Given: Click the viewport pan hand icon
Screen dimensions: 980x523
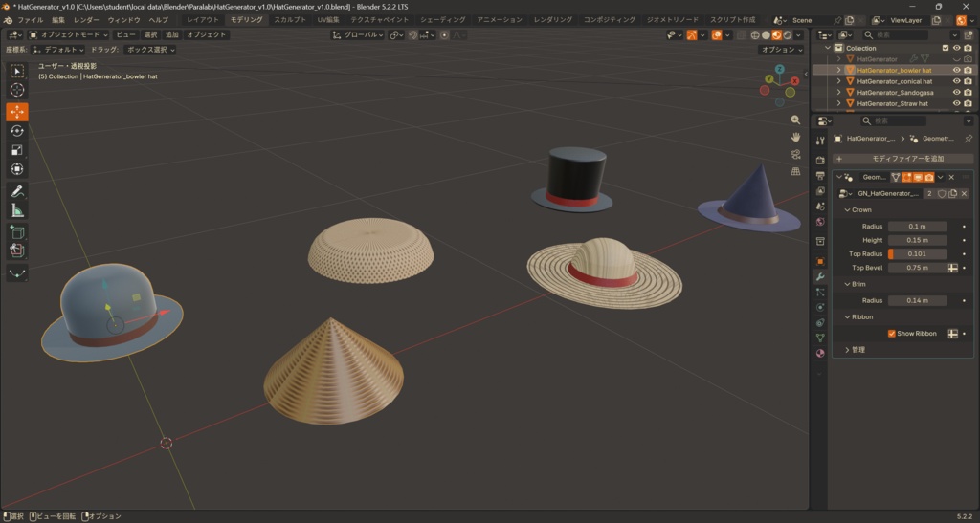Looking at the screenshot, I should pyautogui.click(x=795, y=137).
